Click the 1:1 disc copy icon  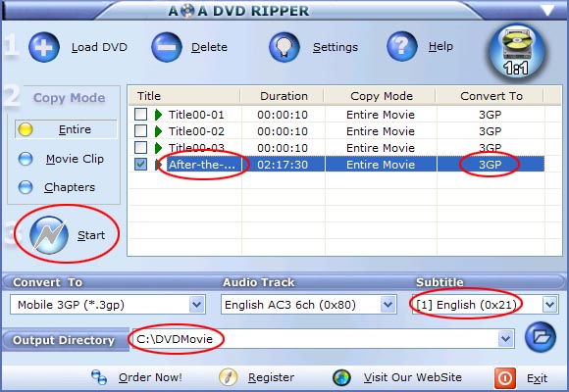pos(516,52)
